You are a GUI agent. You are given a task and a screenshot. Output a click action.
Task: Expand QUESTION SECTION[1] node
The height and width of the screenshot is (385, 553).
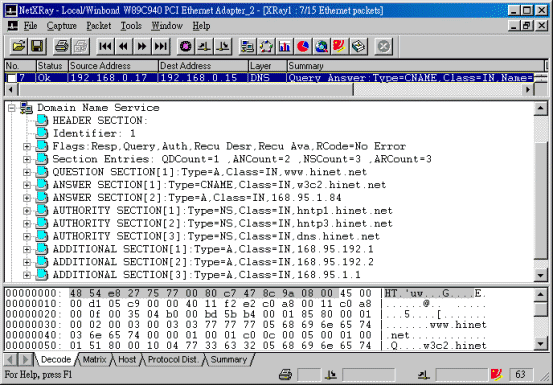click(x=27, y=172)
